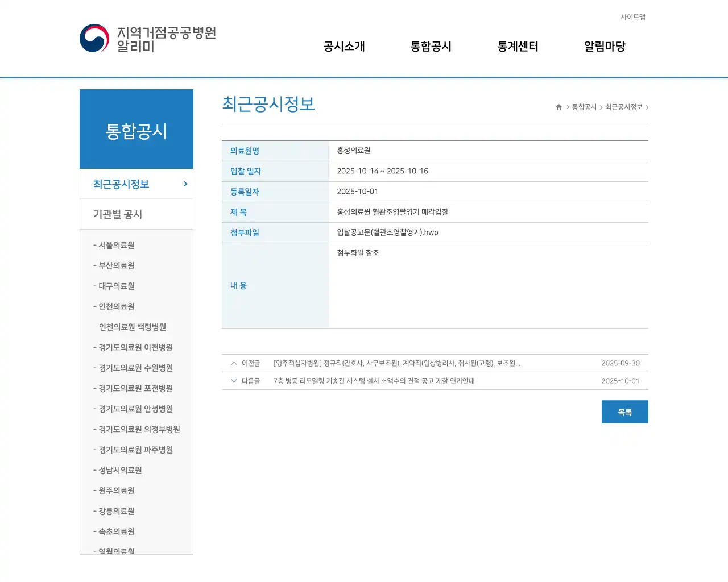This screenshot has width=728, height=582.
Task: Click the blue 목록 button
Action: pyautogui.click(x=624, y=411)
